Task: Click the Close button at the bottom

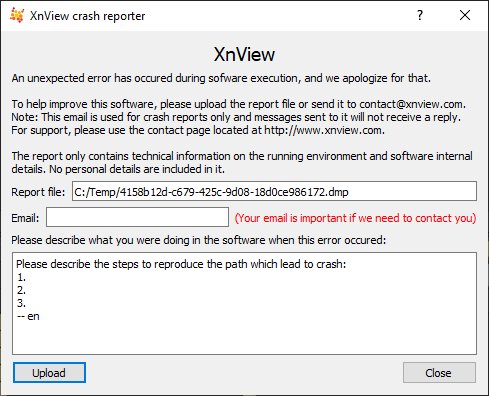Action: (x=439, y=373)
